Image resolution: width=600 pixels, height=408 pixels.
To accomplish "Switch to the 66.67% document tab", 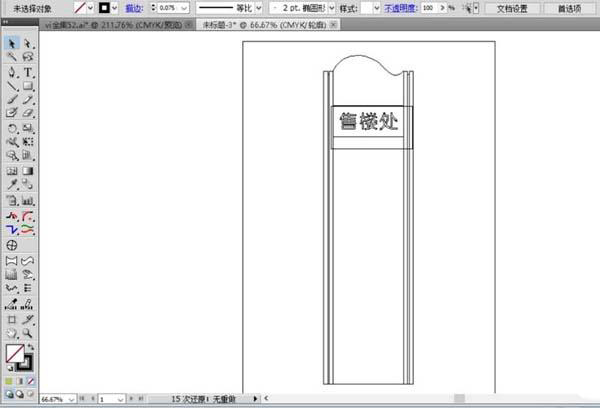I will 264,25.
